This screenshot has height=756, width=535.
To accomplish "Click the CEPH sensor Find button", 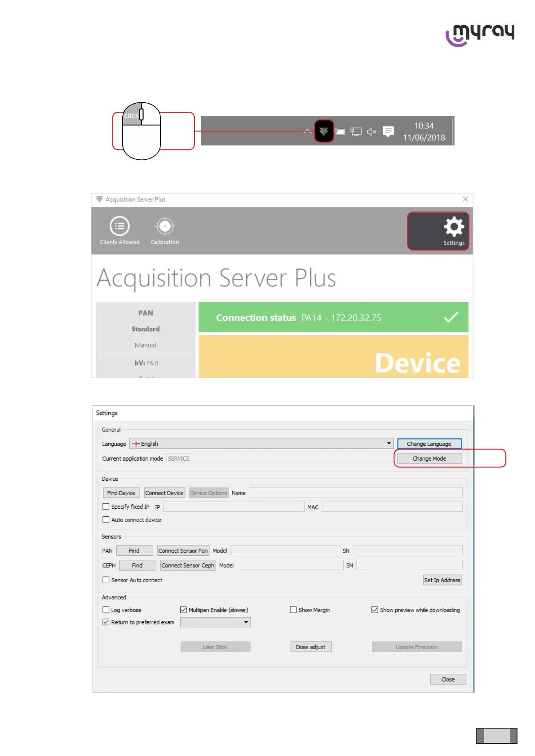I will pyautogui.click(x=137, y=565).
